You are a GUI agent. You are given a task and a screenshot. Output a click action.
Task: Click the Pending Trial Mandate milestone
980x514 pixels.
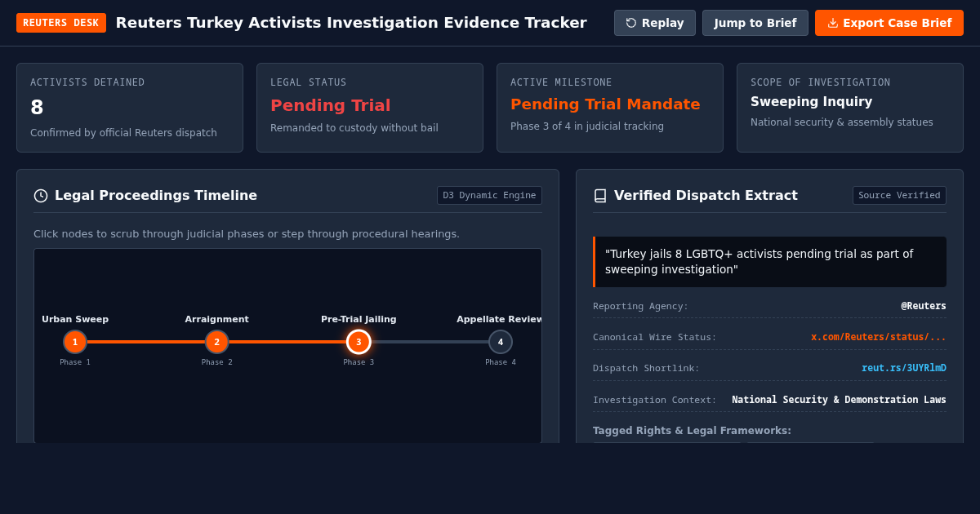[605, 104]
